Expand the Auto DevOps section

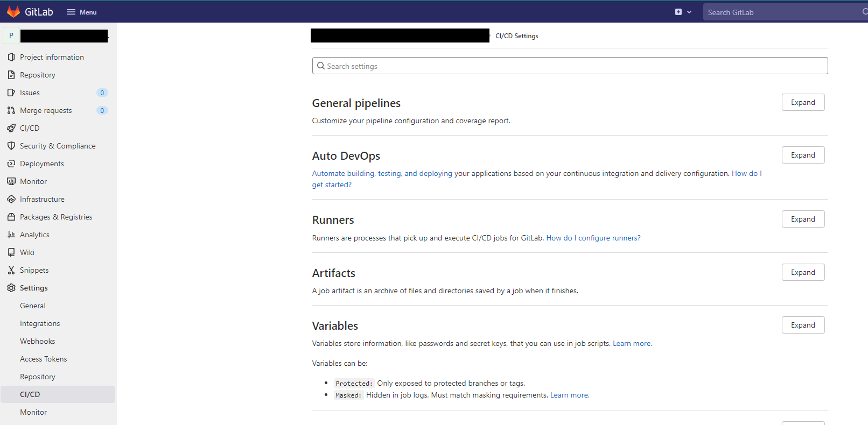click(x=803, y=155)
